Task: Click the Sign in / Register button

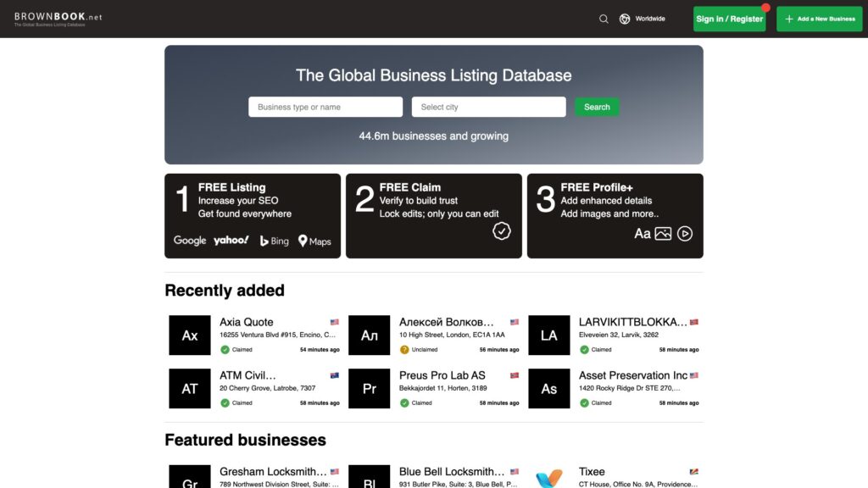Action: [729, 19]
